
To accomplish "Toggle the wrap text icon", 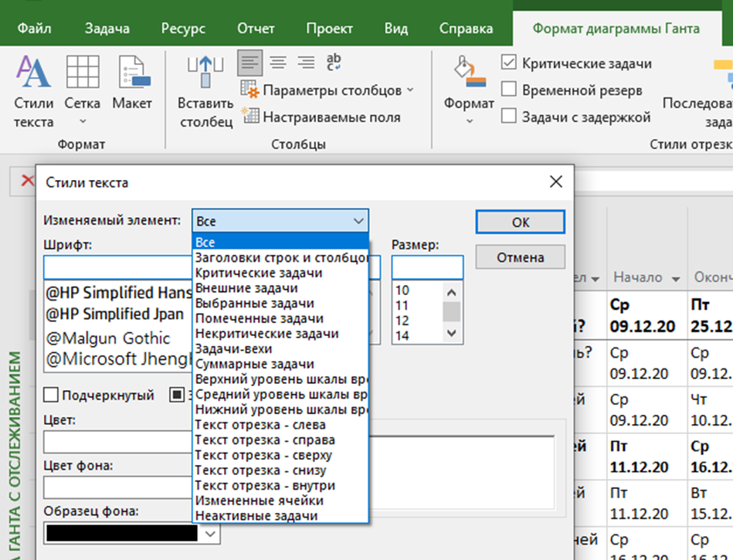I will pos(334,63).
